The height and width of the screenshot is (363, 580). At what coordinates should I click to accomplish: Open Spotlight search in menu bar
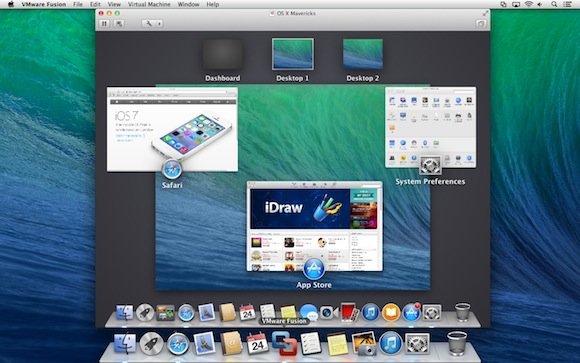pos(554,4)
